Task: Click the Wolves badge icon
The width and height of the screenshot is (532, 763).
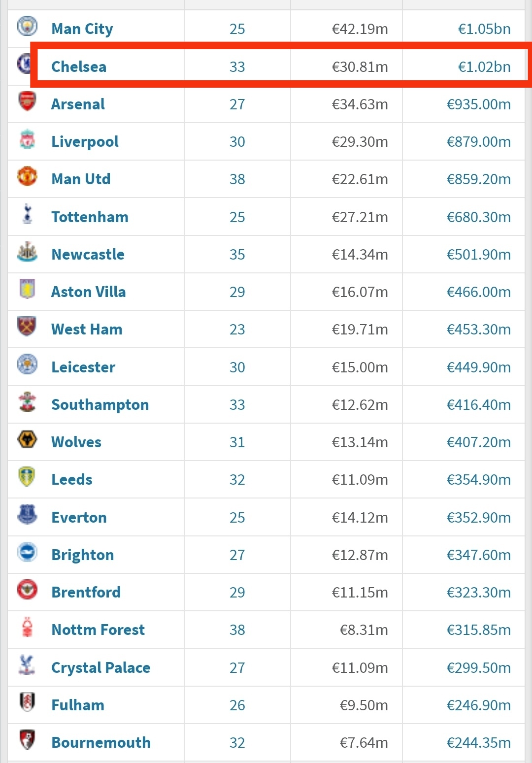Action: pyautogui.click(x=27, y=439)
